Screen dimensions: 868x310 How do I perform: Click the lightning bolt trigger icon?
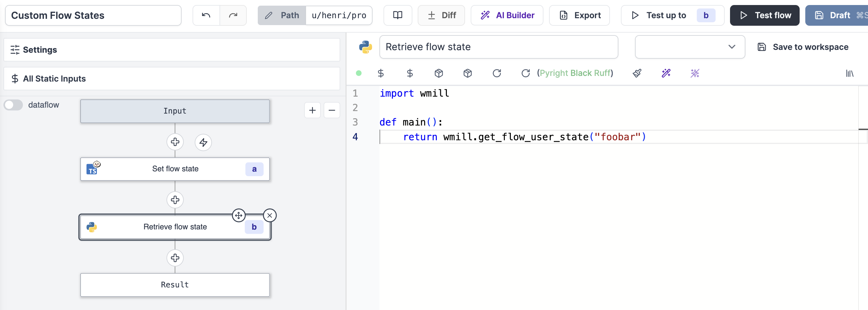click(203, 142)
